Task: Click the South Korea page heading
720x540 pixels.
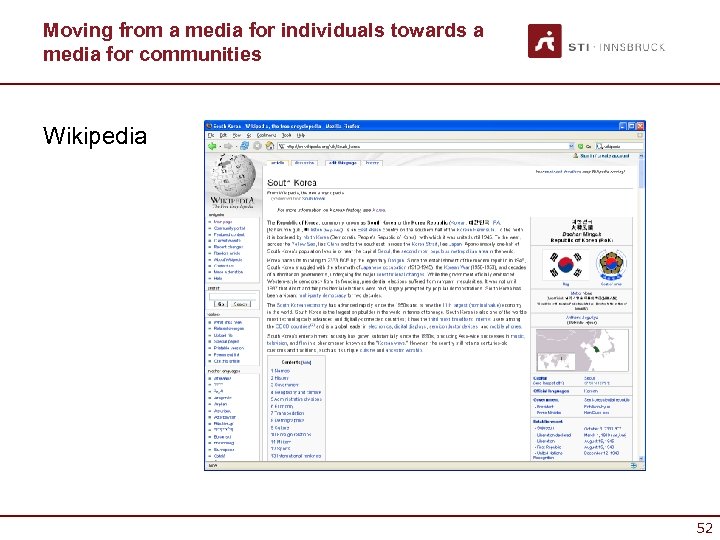Action: (x=292, y=183)
